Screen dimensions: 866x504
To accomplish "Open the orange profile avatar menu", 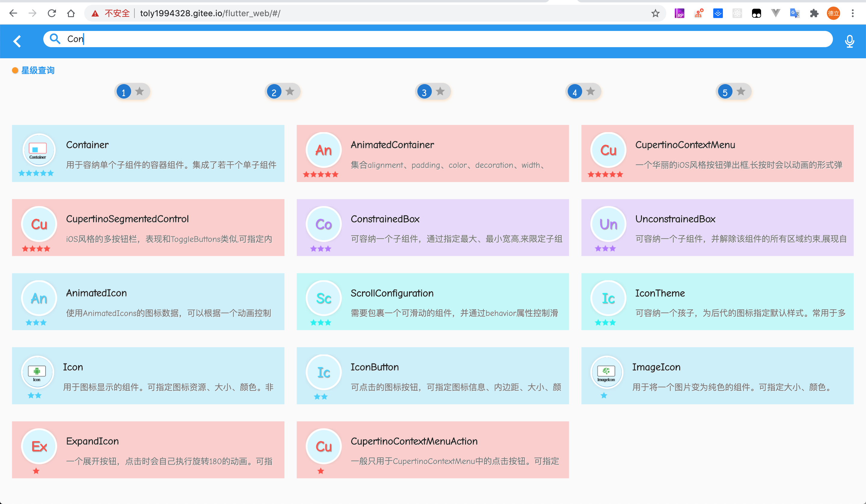I will (x=833, y=14).
